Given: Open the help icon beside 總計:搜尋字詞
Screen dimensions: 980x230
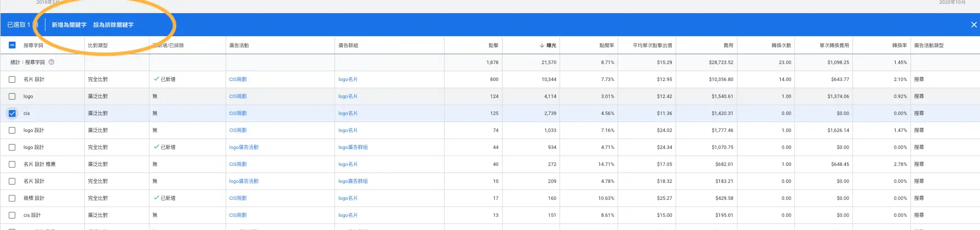Looking at the screenshot, I should click(x=51, y=62).
